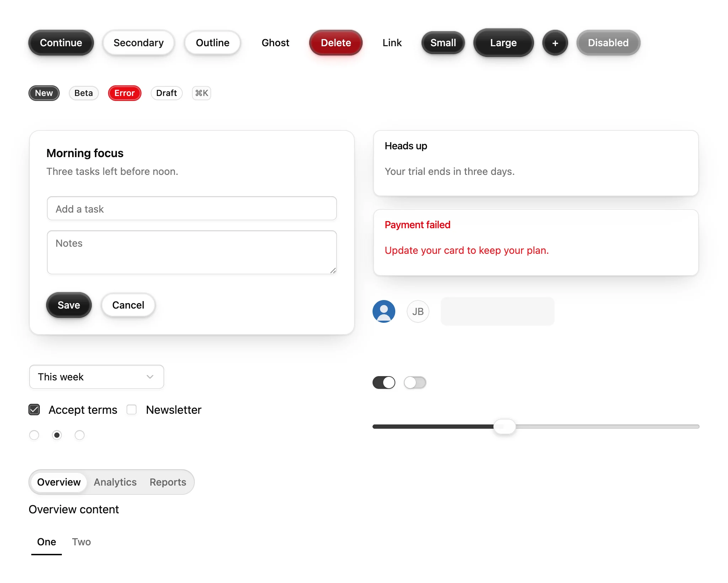Click the slider thumb handle
Viewport: 728px width, 583px height.
point(504,426)
